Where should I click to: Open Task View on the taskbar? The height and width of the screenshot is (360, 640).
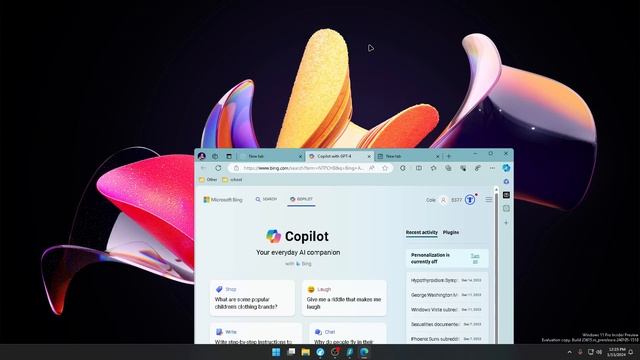point(291,352)
